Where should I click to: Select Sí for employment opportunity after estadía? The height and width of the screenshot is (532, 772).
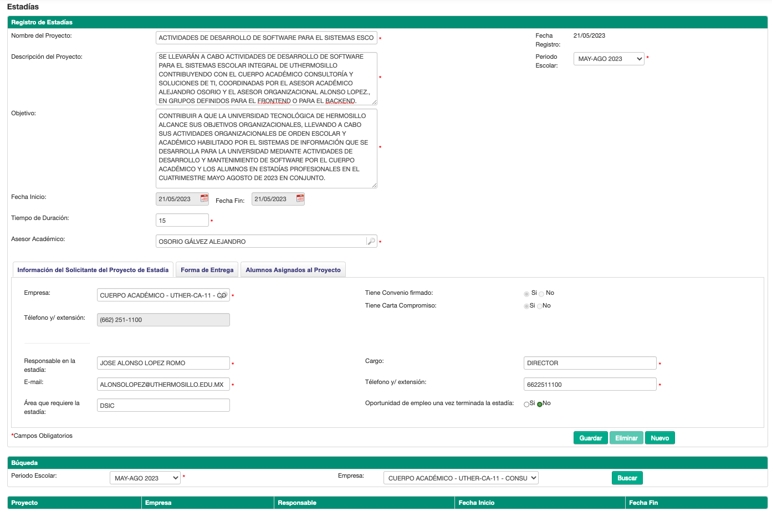point(526,404)
